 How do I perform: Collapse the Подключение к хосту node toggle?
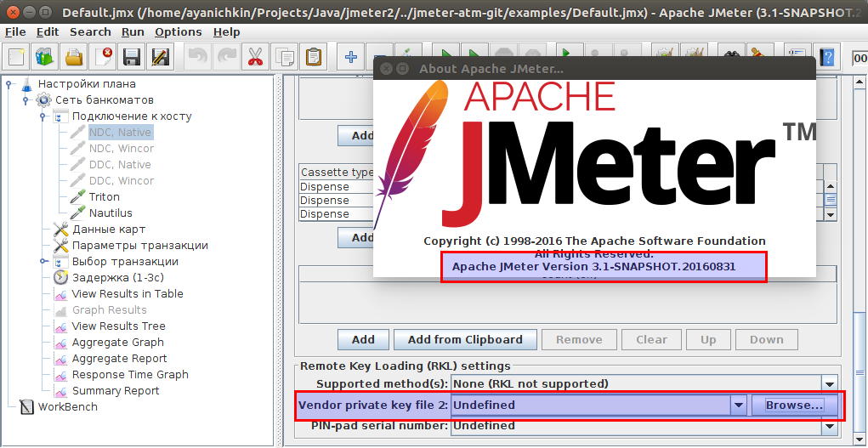(x=43, y=116)
